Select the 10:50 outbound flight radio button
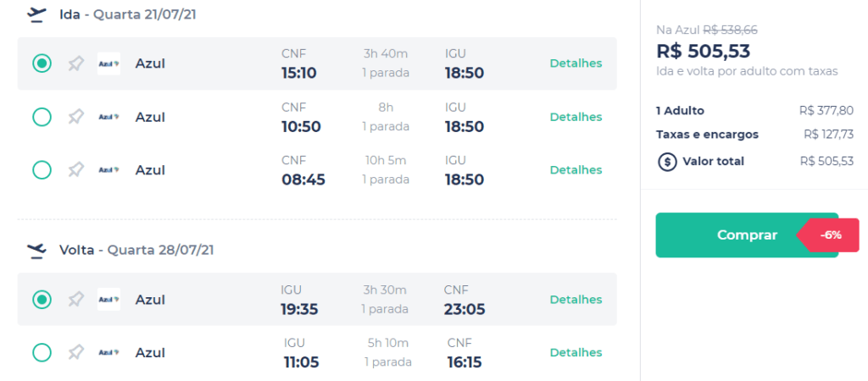868x381 pixels. pyautogui.click(x=42, y=117)
